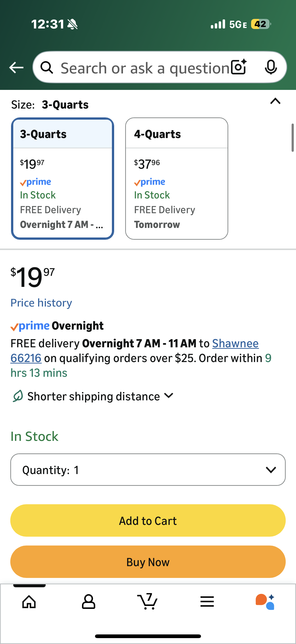Tap the back arrow icon

(16, 68)
